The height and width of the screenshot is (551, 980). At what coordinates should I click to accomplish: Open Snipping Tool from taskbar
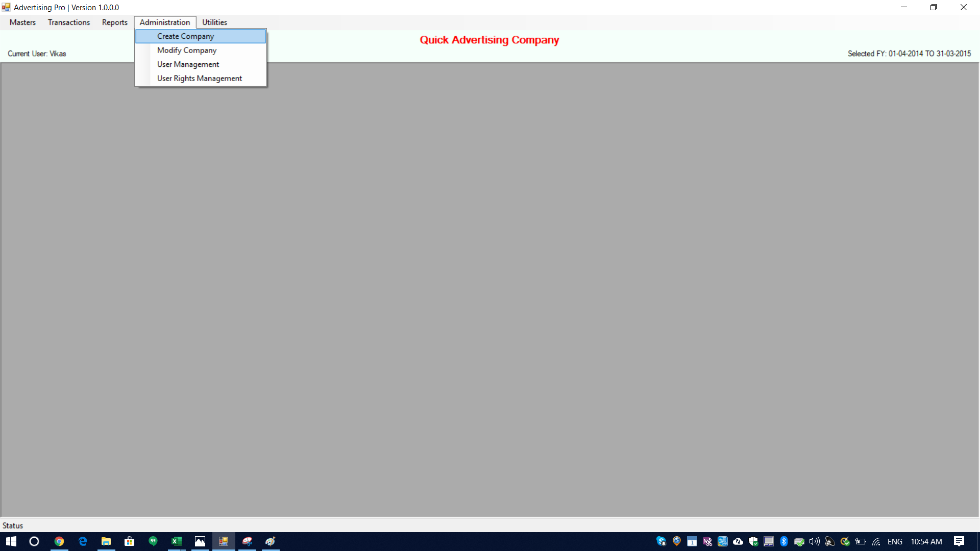point(247,541)
